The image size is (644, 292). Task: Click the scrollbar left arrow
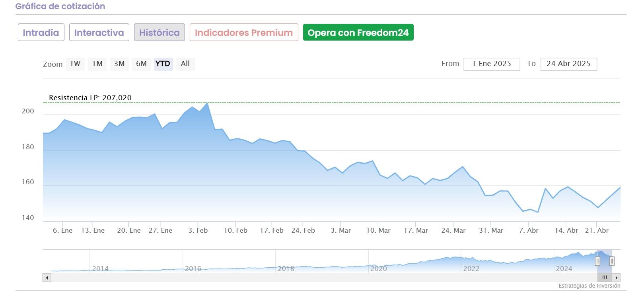coord(47,278)
